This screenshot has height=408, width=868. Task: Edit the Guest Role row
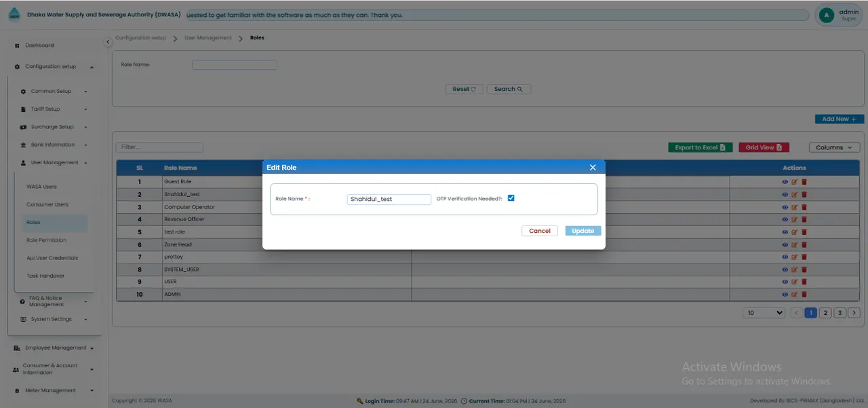click(795, 182)
